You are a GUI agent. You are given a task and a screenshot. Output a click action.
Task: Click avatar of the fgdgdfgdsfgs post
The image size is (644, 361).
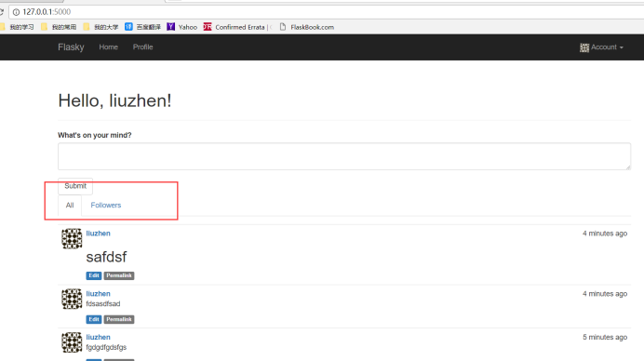pos(72,342)
